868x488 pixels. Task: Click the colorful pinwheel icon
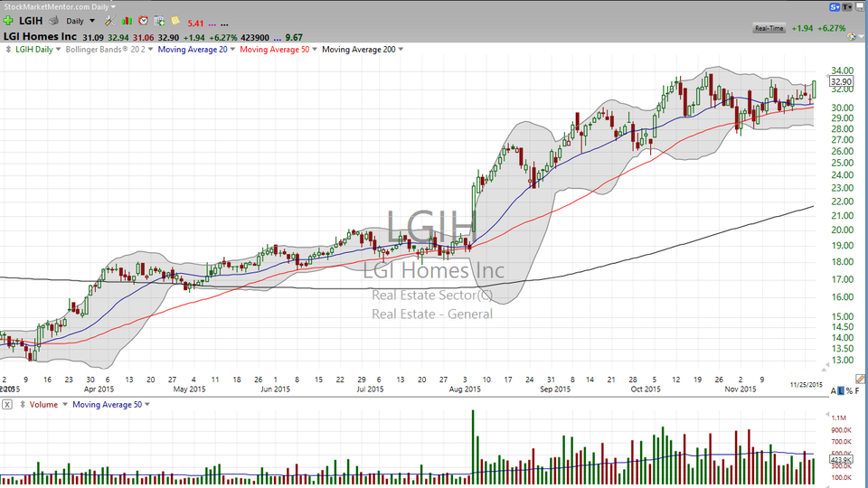(852, 37)
